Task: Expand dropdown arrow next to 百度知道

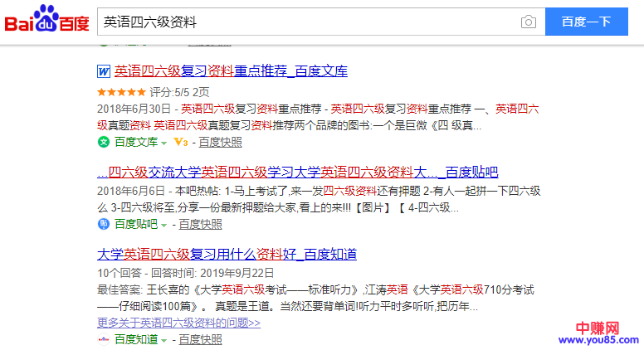Action: (164, 340)
